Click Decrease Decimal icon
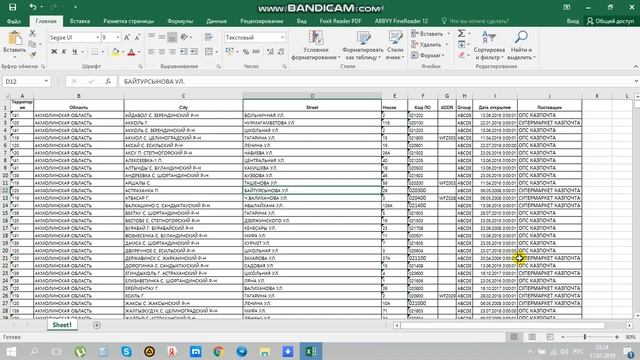The width and height of the screenshot is (640, 360). (x=281, y=52)
